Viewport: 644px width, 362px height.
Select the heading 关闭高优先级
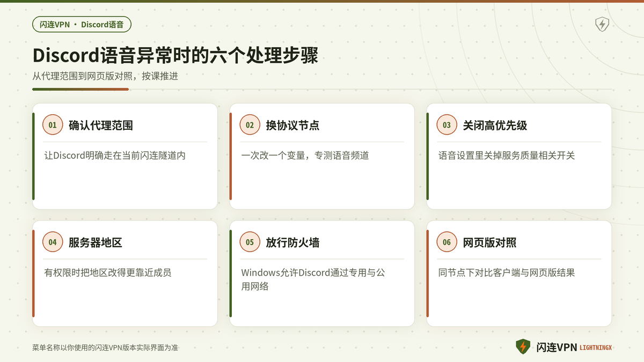[x=495, y=125]
